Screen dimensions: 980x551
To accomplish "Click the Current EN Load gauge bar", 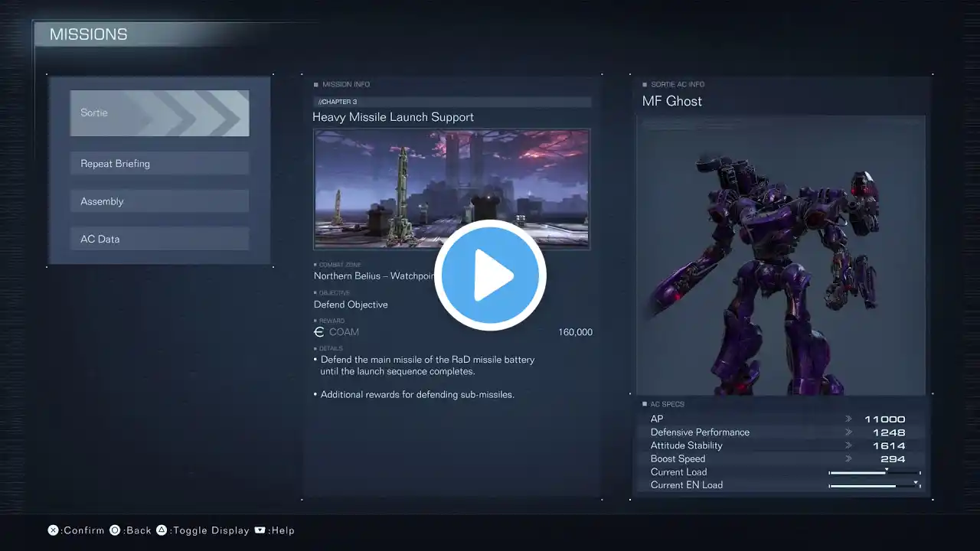I will click(x=874, y=485).
